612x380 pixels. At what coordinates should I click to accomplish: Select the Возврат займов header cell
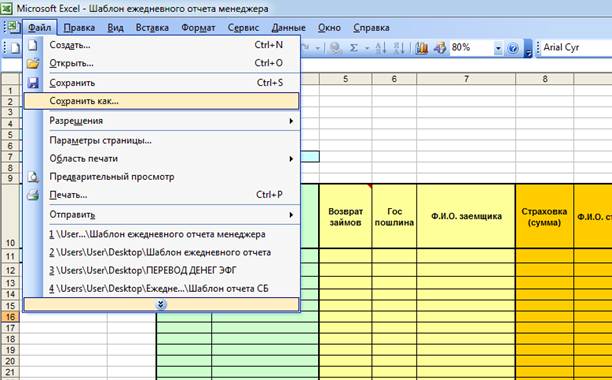point(345,216)
